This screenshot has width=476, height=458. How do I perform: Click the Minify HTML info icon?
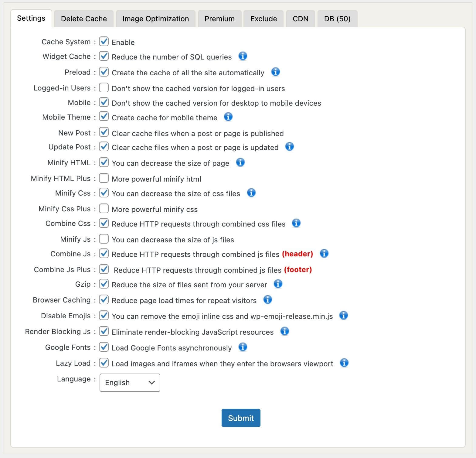[240, 162]
